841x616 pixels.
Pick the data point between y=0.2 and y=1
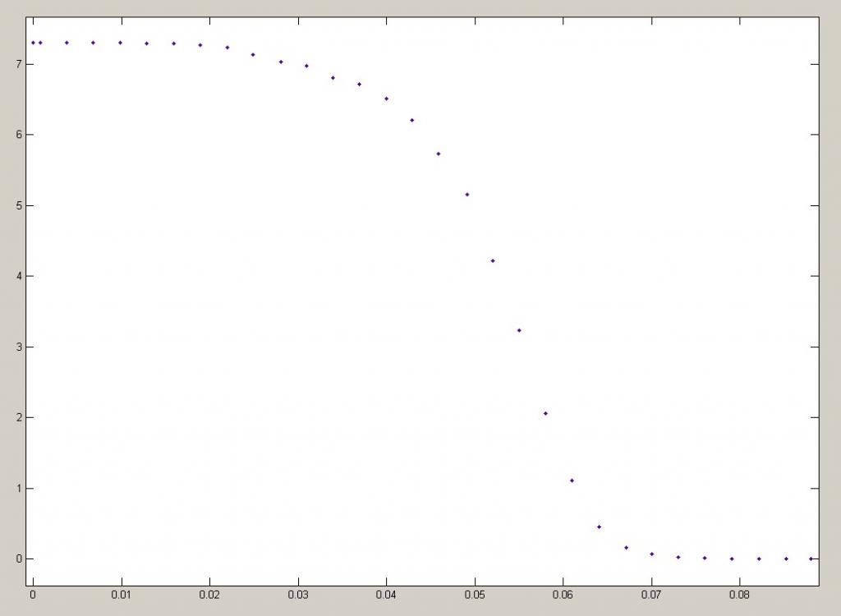click(599, 527)
